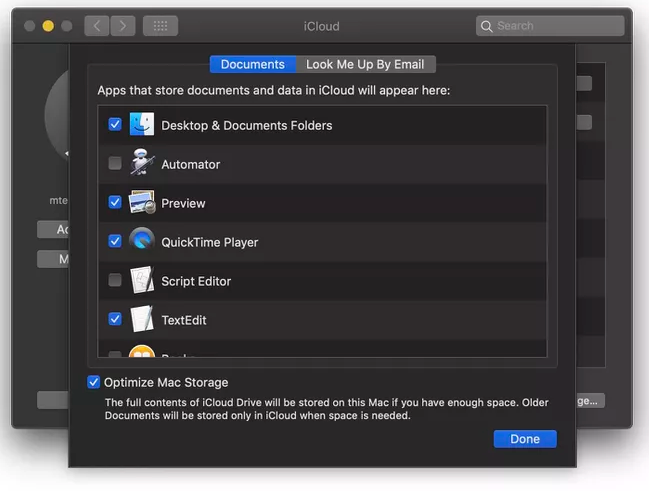This screenshot has height=491, width=649.
Task: Toggle Optimize Mac Storage checkbox
Action: click(x=94, y=382)
